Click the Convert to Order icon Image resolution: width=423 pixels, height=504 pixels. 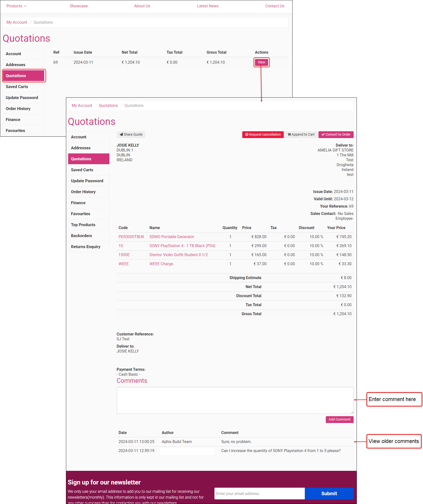tap(323, 134)
